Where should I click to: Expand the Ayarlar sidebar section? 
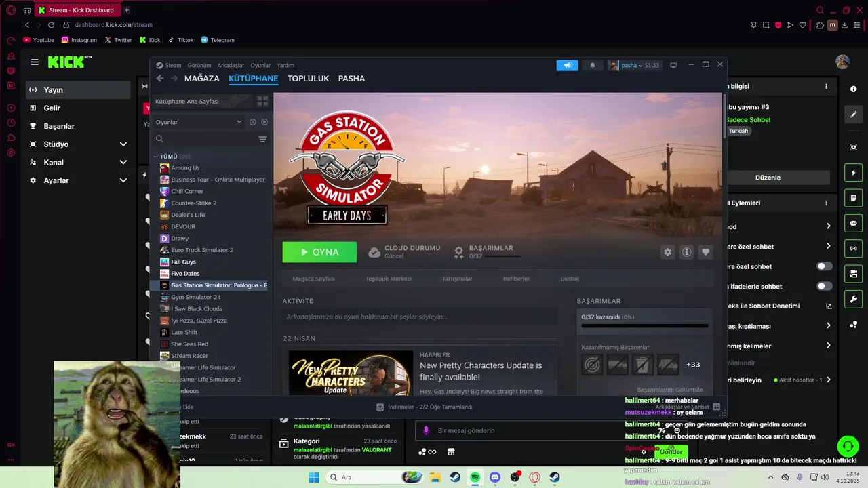(123, 180)
